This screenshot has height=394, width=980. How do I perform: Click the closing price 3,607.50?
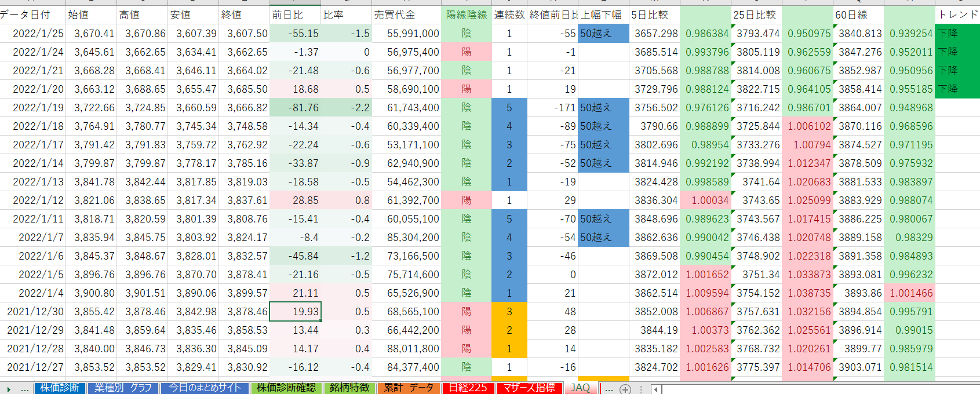pyautogui.click(x=244, y=34)
